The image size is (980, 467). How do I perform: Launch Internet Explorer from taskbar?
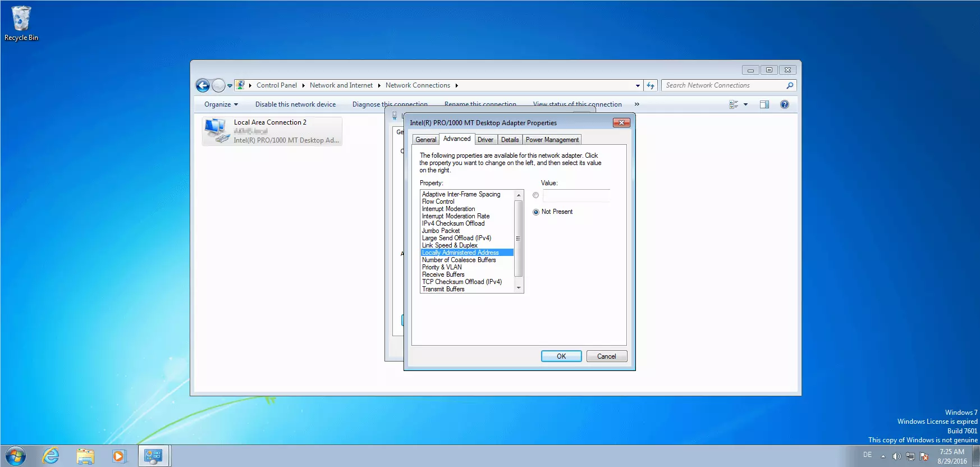click(51, 456)
